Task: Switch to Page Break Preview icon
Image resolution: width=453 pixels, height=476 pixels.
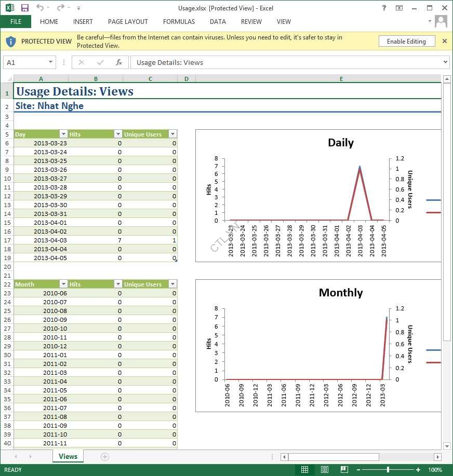Action: pyautogui.click(x=344, y=470)
